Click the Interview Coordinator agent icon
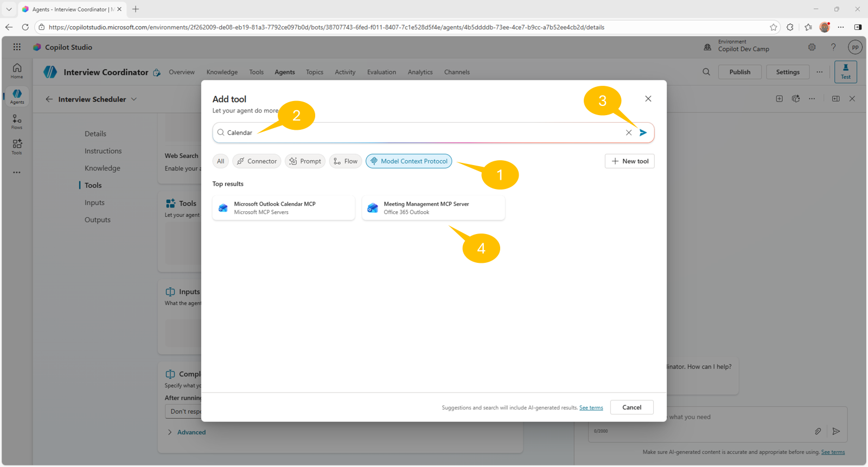The height and width of the screenshot is (467, 868). click(x=50, y=72)
